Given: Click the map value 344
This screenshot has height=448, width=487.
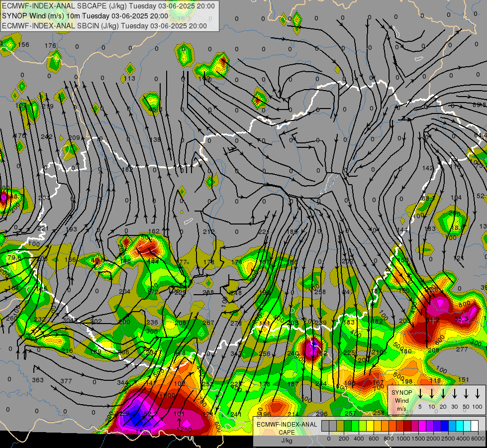Looking at the screenshot, I should coord(122,382).
